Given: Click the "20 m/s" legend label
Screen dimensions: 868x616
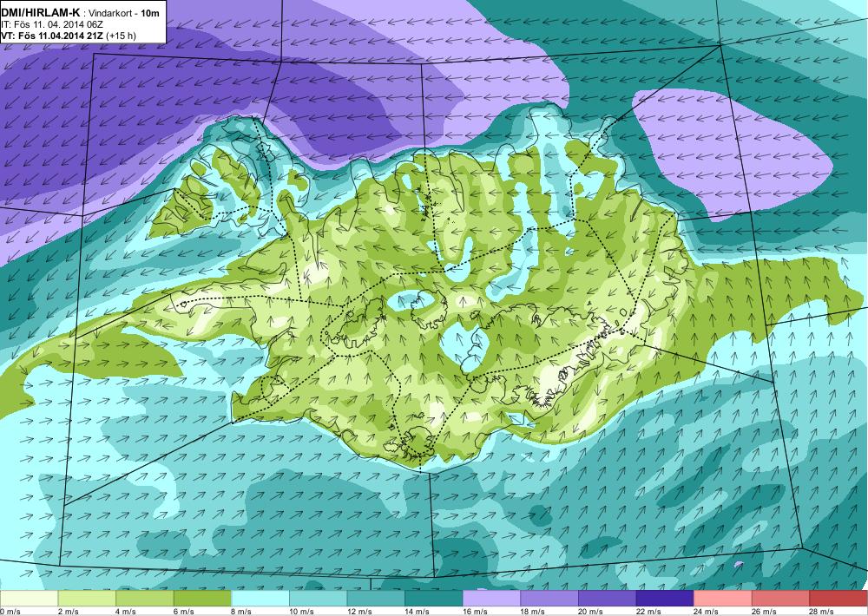Looking at the screenshot, I should 590,612.
